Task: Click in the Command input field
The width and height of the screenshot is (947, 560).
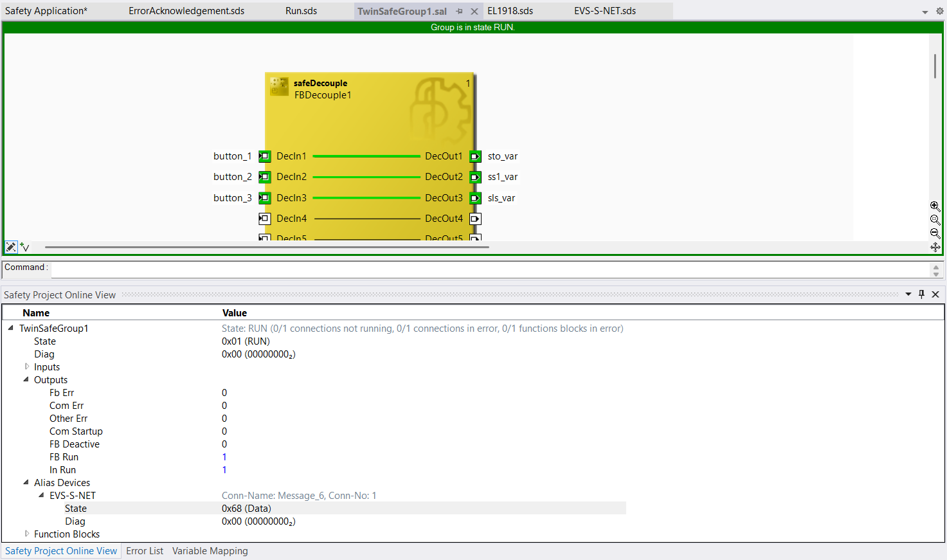Action: (490, 269)
